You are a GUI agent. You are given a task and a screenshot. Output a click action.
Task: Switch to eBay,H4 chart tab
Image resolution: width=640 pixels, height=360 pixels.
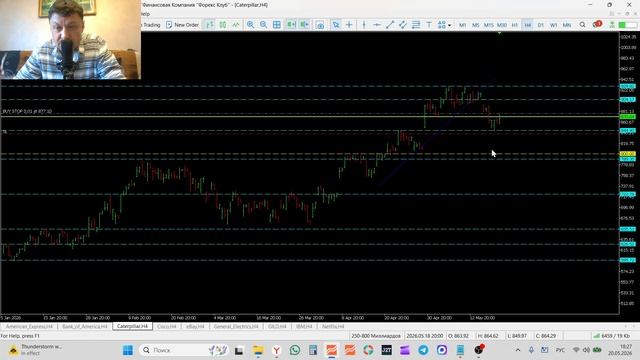195,327
